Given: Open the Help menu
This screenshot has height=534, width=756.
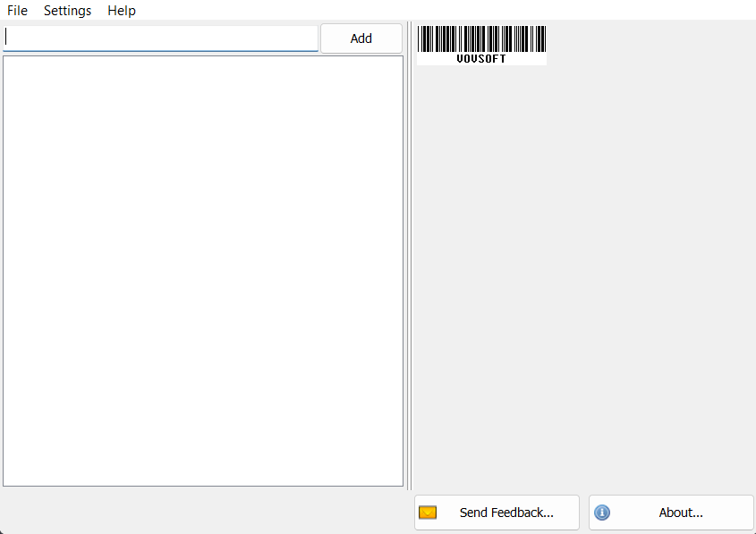Looking at the screenshot, I should click(x=122, y=10).
